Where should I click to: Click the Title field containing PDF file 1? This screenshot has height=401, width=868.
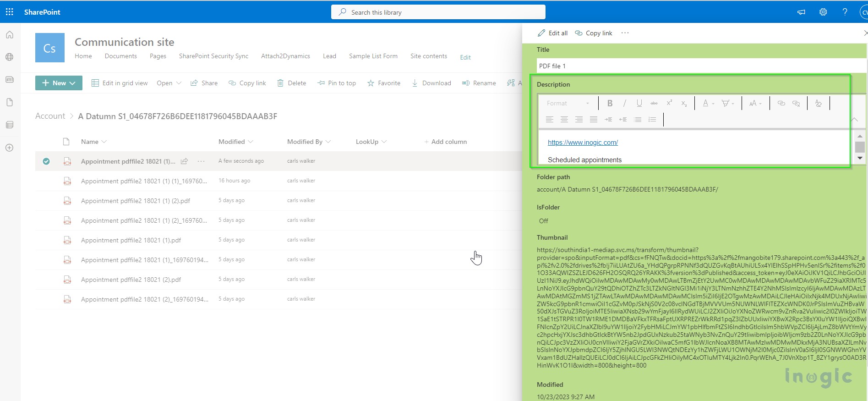pos(702,66)
